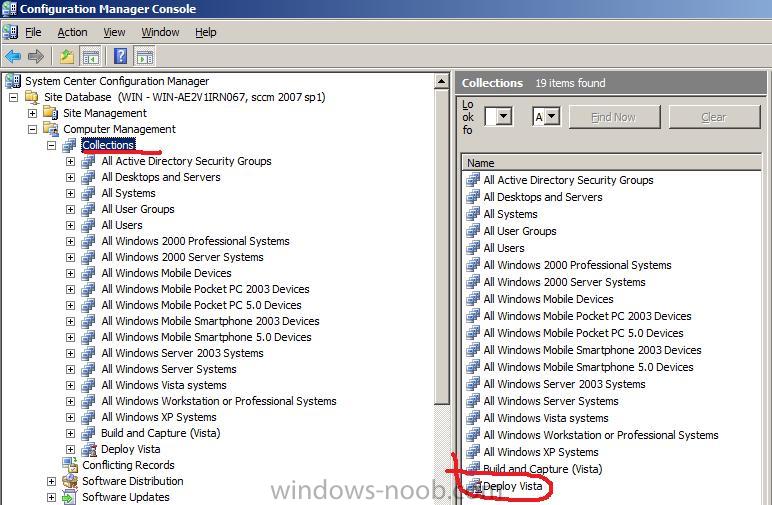Image resolution: width=772 pixels, height=505 pixels.
Task: Expand Build and Capture (Vista) in tree
Action: pos(70,434)
